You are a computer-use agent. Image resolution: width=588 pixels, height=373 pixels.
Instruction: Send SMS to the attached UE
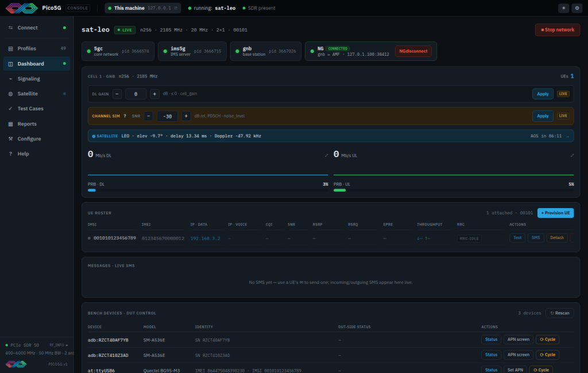click(x=536, y=238)
